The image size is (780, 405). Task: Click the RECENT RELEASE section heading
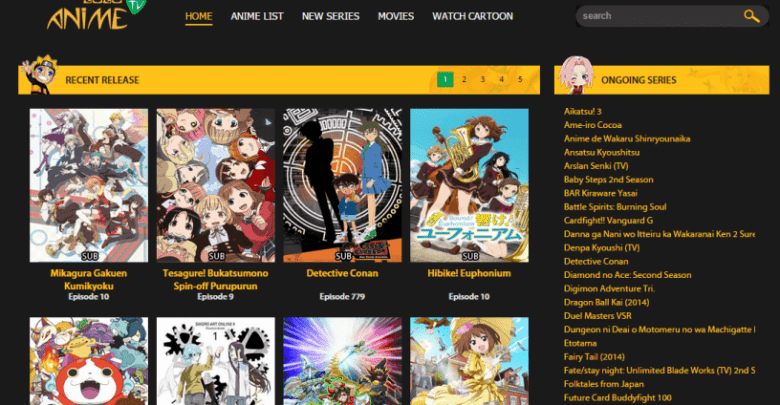pos(102,80)
